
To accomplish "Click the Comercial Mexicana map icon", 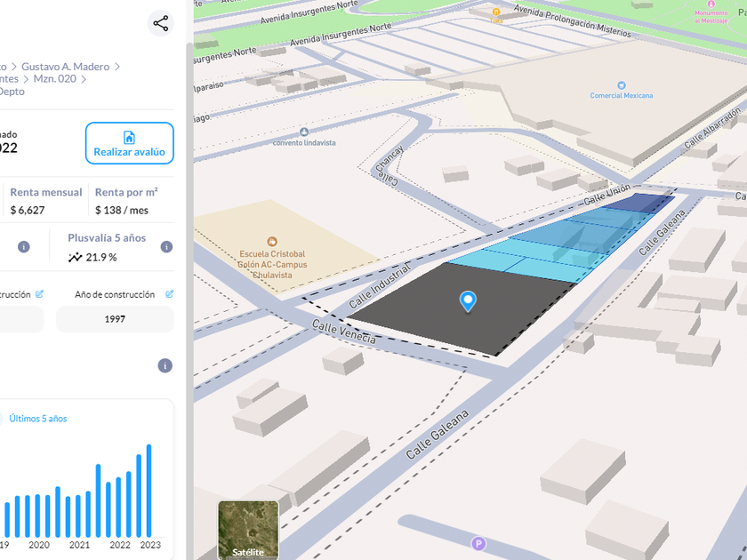I will coord(622,85).
